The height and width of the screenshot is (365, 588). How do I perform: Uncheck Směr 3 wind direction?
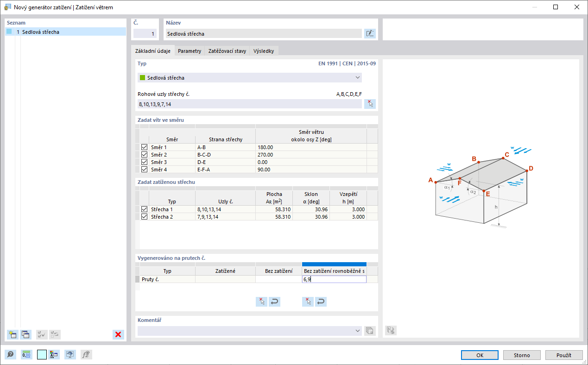(x=144, y=162)
